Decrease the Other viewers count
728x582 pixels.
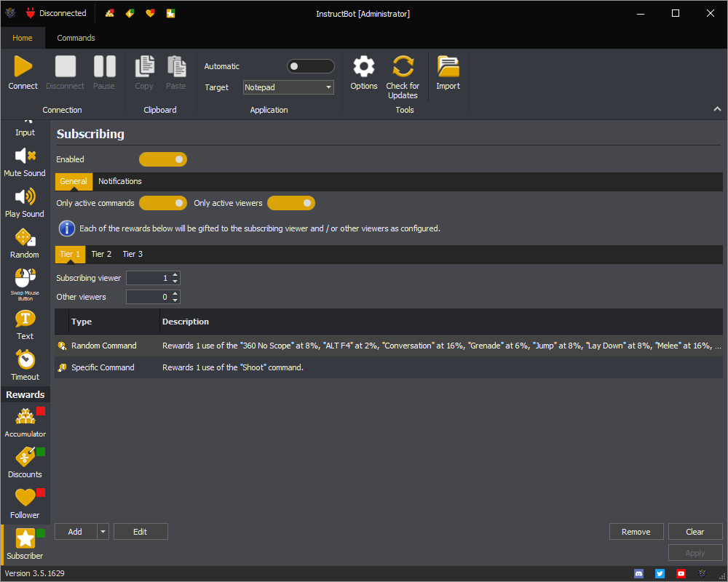pos(175,300)
